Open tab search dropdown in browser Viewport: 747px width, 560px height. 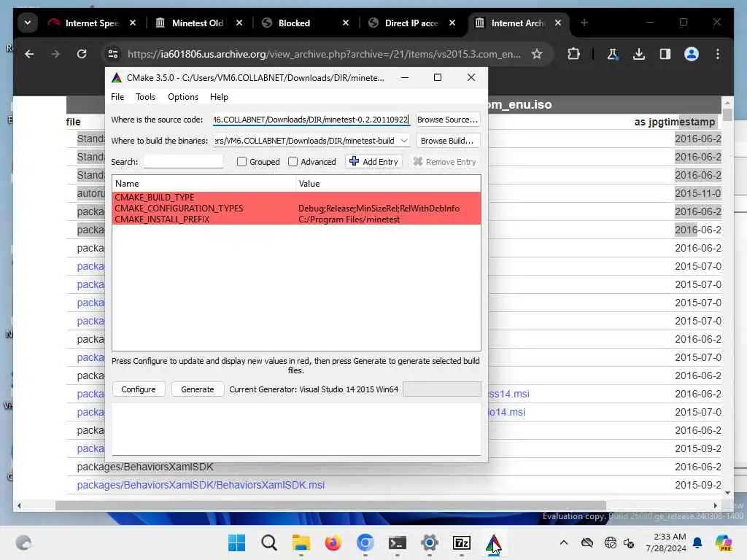click(28, 23)
